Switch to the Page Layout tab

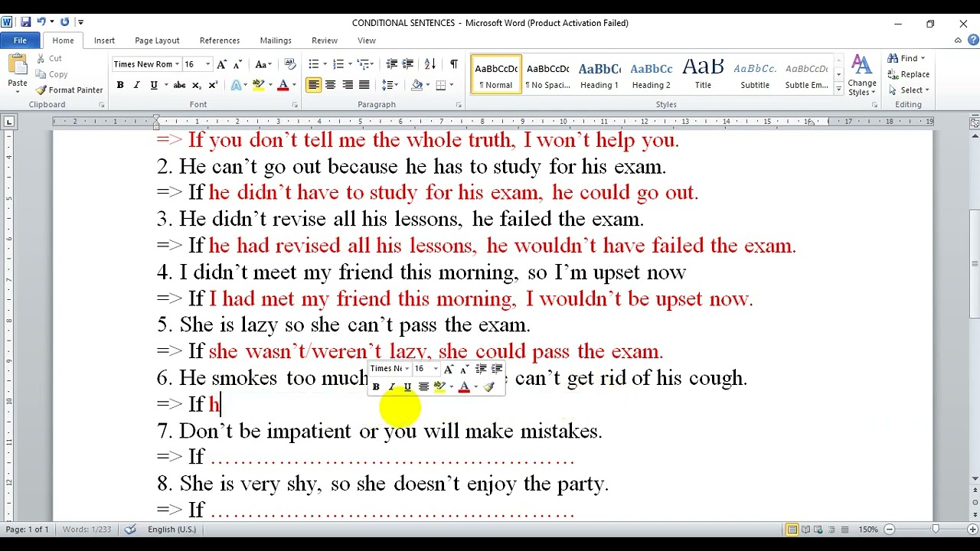point(157,41)
